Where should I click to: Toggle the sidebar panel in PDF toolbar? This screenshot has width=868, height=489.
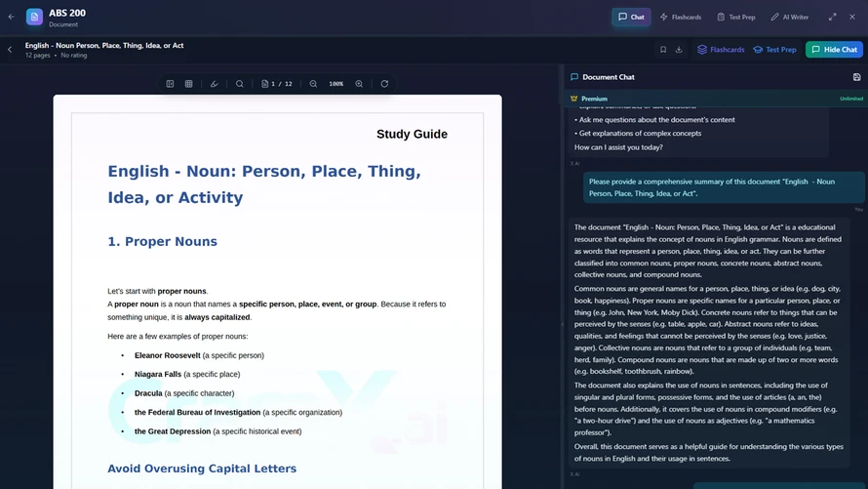(170, 84)
